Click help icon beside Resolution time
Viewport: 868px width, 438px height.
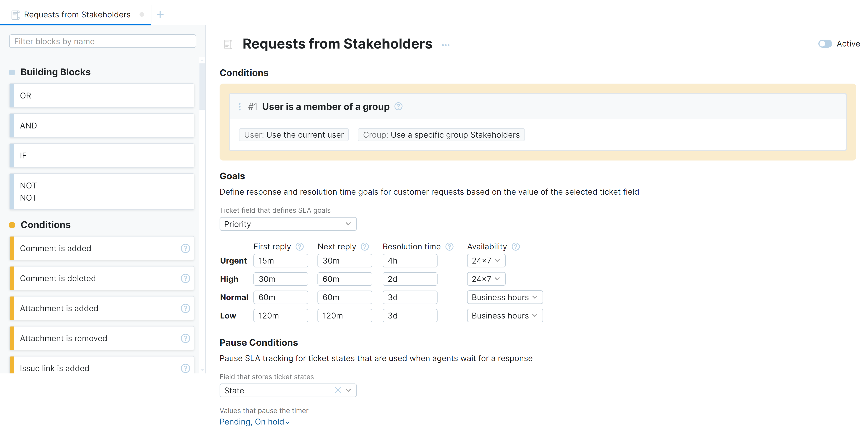point(449,247)
